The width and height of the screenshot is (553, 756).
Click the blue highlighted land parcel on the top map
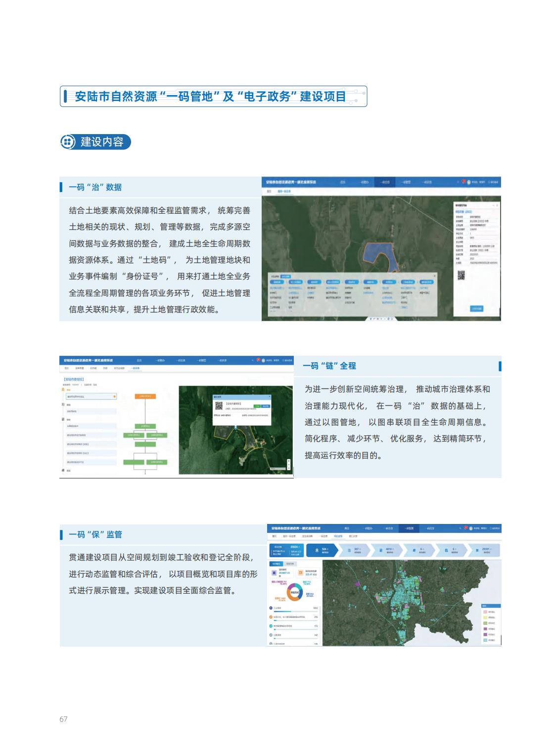(381, 253)
